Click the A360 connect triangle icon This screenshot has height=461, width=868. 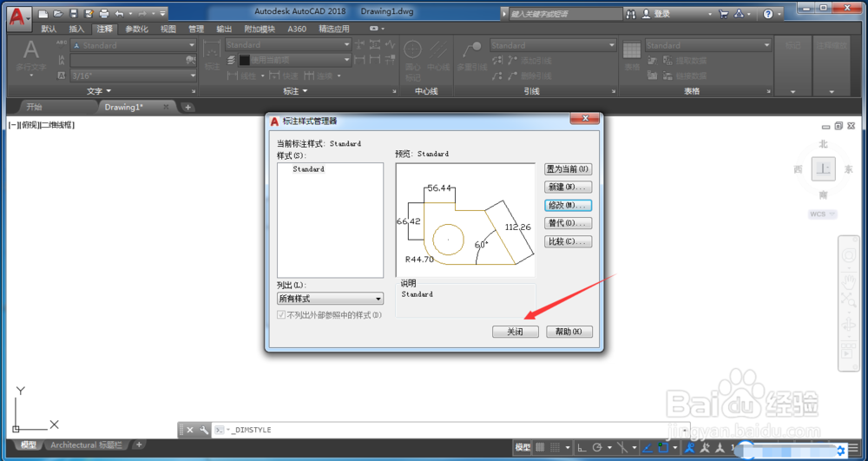click(x=739, y=14)
